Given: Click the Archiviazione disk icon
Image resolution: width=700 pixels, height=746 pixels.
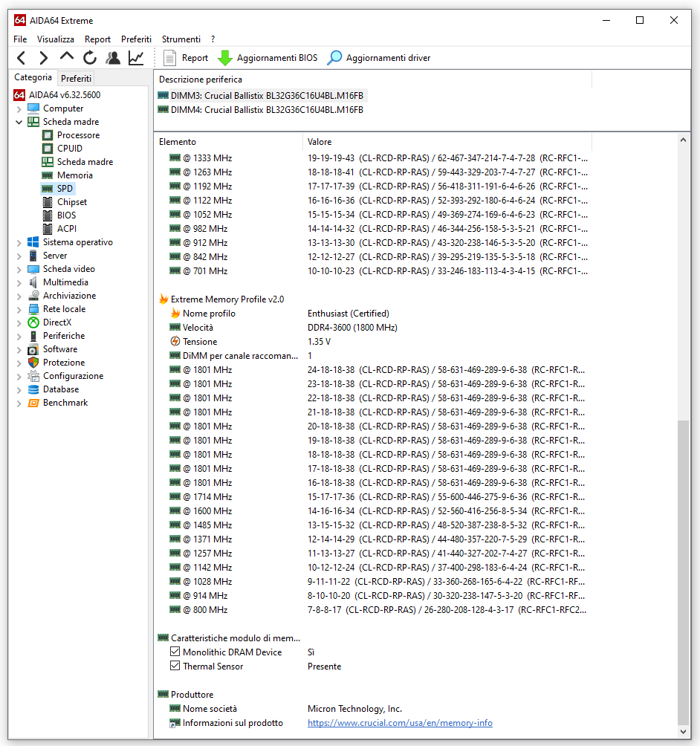Looking at the screenshot, I should point(33,296).
